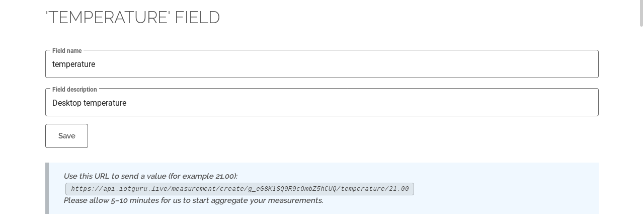Click the vertical scrollbar thumb
Viewport: 644px width, 224px height.
point(641,13)
